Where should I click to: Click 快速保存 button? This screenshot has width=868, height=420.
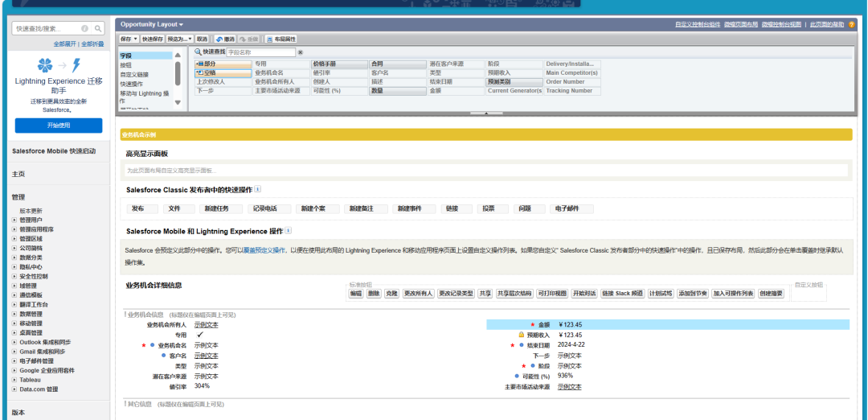(152, 39)
